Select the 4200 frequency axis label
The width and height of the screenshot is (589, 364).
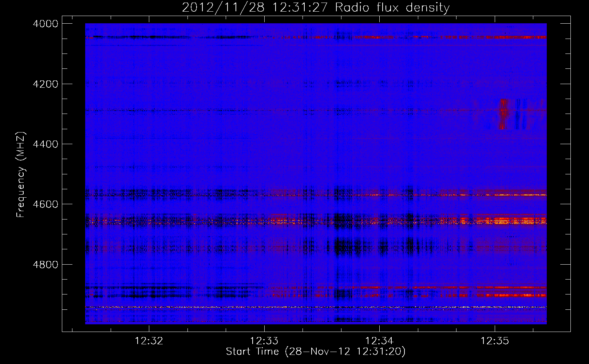pos(46,84)
